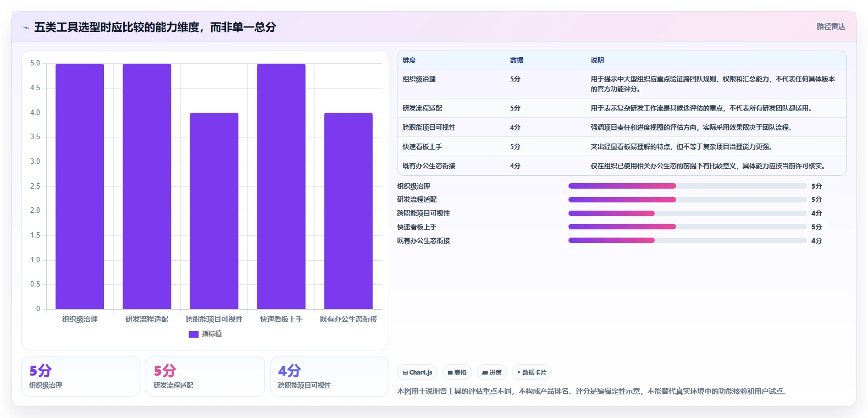
Task: Open the 5分 研发流程适配 summary card
Action: click(x=205, y=376)
